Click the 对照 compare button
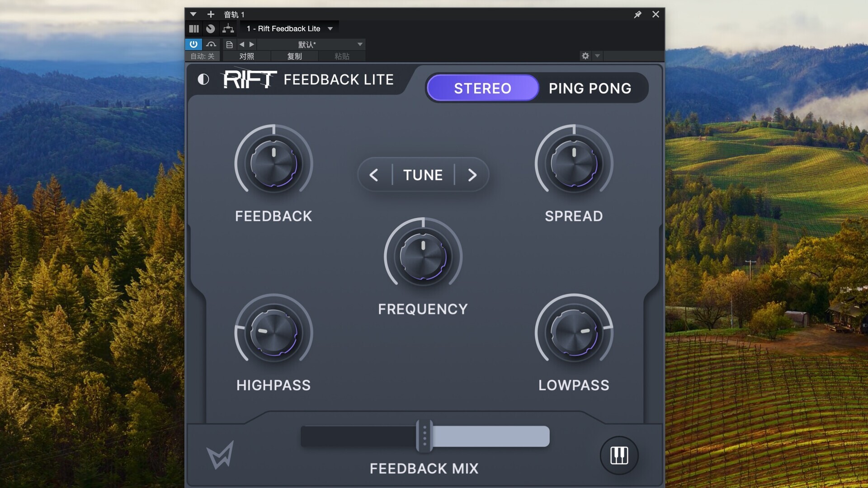The image size is (868, 488). tap(246, 56)
